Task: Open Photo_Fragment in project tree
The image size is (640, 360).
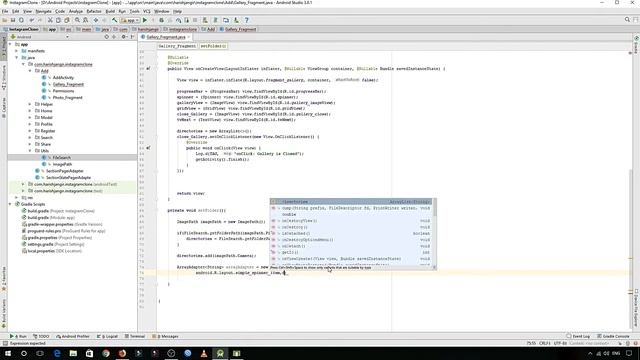Action: 67,98
